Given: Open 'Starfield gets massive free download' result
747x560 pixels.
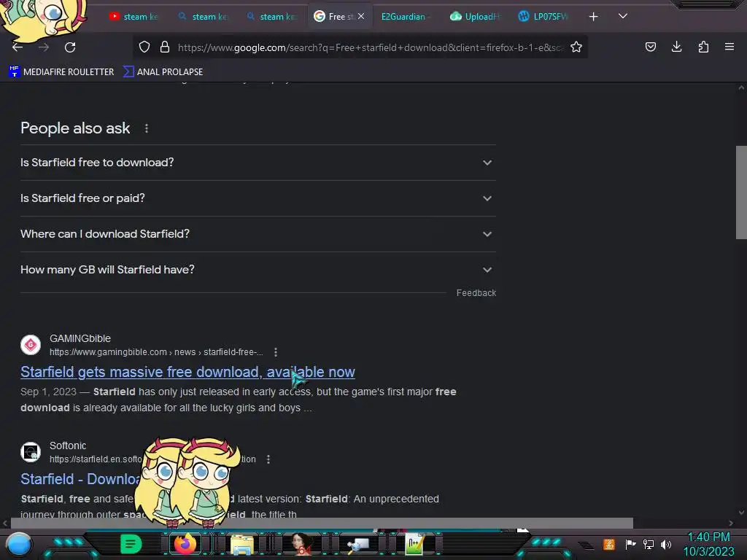Looking at the screenshot, I should 187,372.
